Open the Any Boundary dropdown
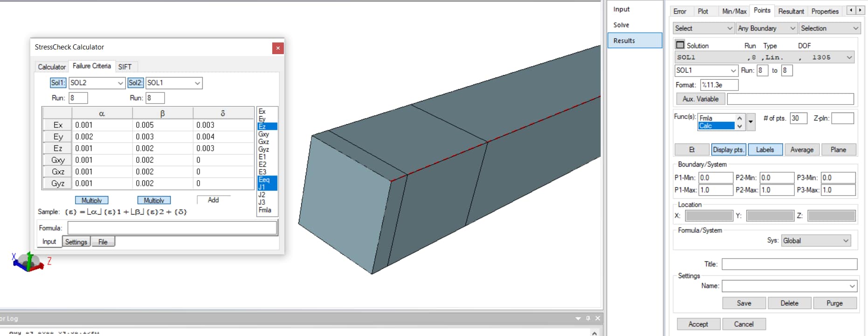The image size is (868, 336). (766, 28)
